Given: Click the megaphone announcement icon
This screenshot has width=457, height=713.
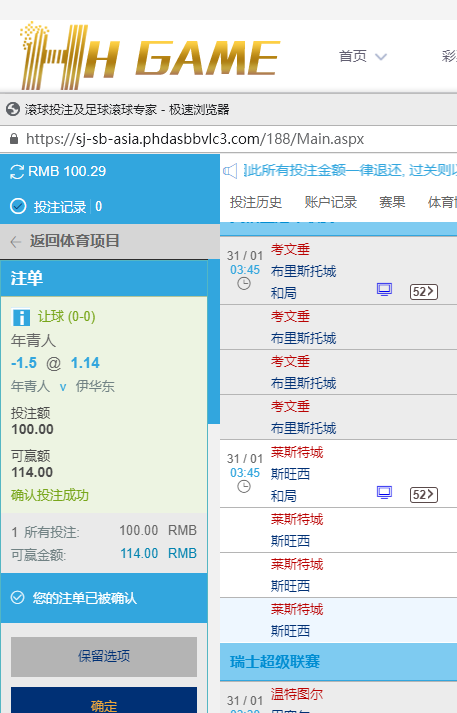Looking at the screenshot, I should (x=230, y=171).
